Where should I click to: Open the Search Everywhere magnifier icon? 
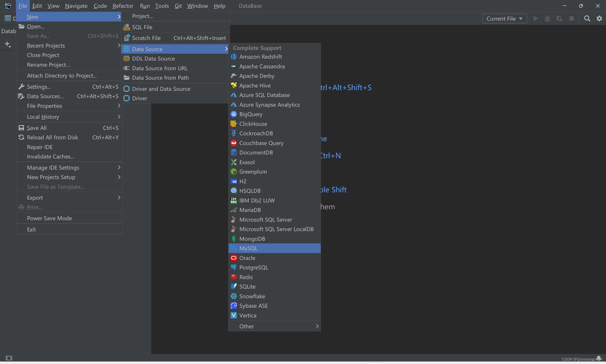click(587, 19)
